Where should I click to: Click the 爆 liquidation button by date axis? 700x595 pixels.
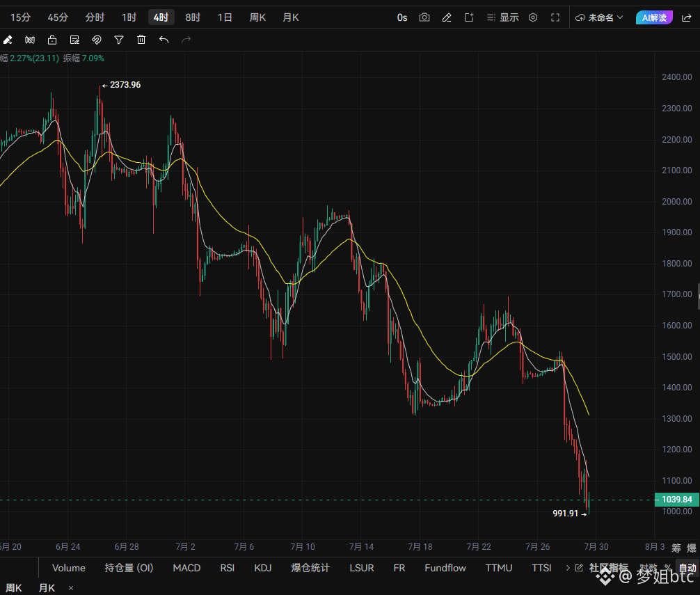(692, 548)
